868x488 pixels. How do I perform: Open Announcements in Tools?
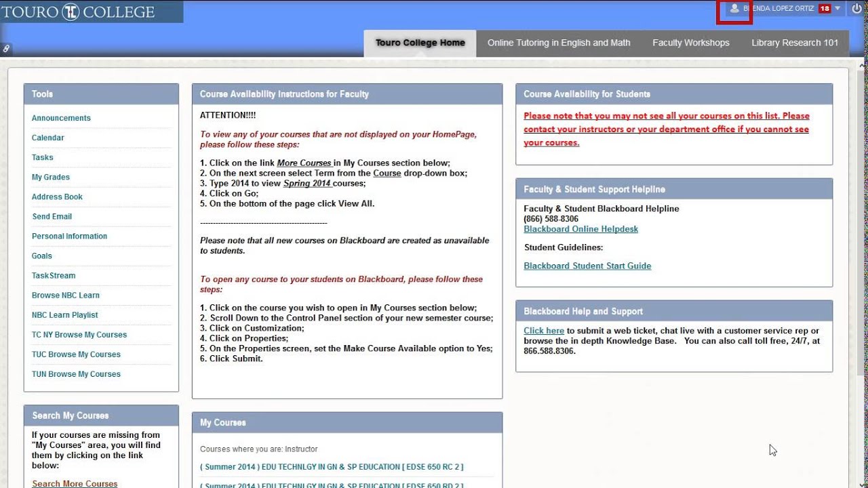tap(61, 118)
